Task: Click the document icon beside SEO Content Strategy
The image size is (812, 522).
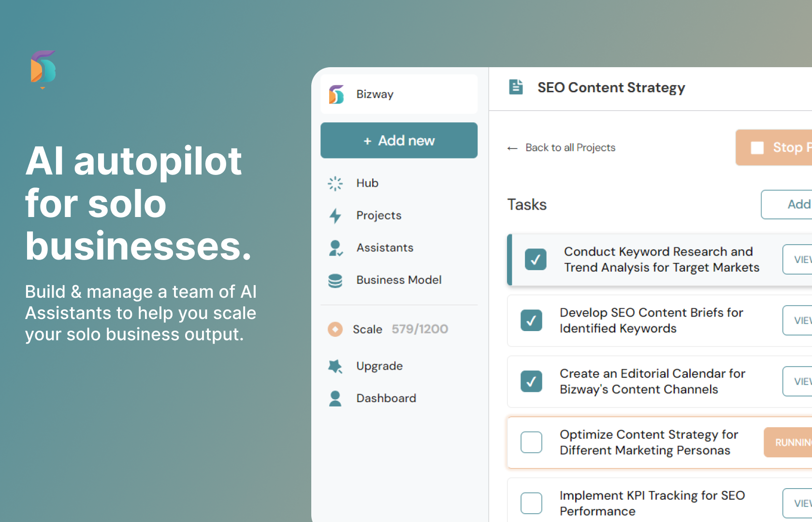Action: click(516, 87)
